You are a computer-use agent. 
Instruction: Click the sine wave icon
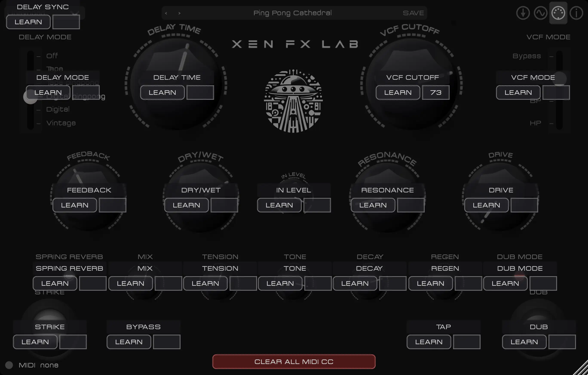pyautogui.click(x=540, y=13)
